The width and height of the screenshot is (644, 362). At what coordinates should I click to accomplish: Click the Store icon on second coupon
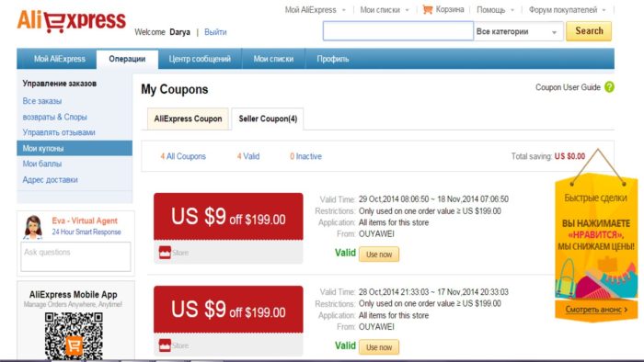(x=165, y=345)
